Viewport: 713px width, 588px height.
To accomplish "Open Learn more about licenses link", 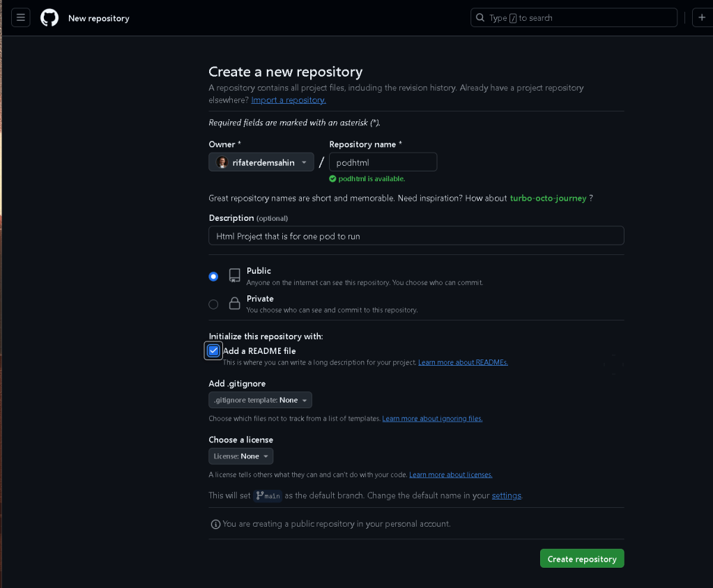I will [x=451, y=474].
